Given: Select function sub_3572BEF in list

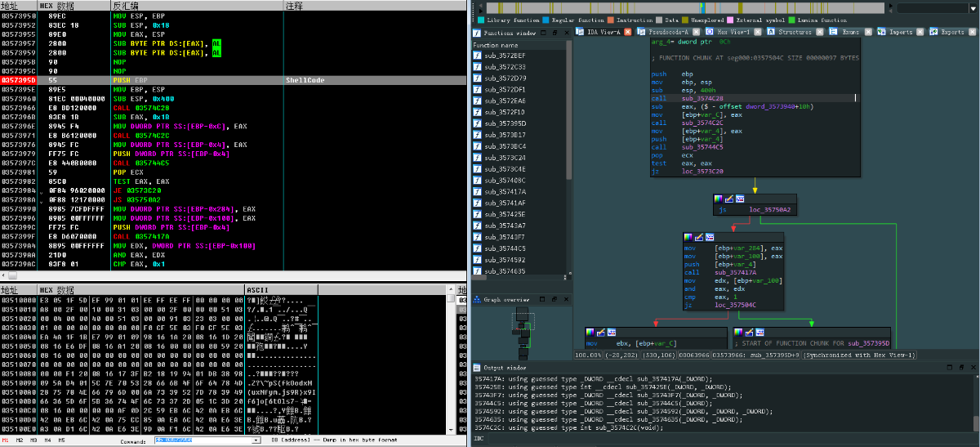Looking at the screenshot, I should point(520,56).
